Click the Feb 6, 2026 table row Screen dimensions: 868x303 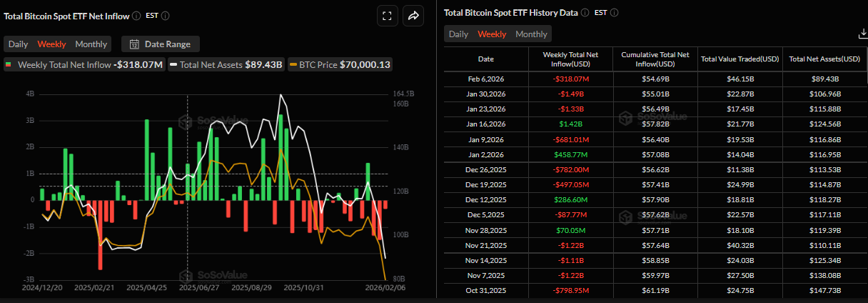485,79
